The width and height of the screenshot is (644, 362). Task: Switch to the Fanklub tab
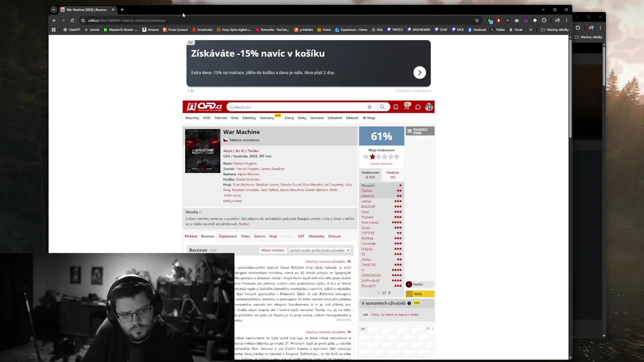pyautogui.click(x=392, y=174)
